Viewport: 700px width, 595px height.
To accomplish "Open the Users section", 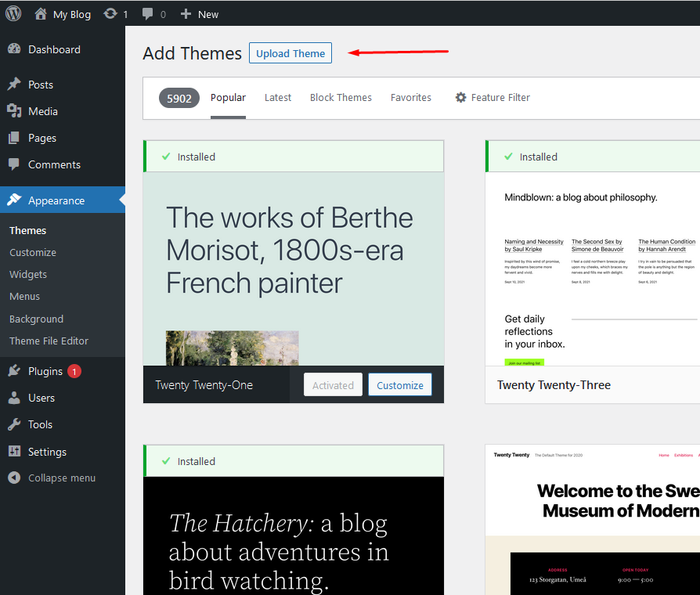I will [x=41, y=398].
